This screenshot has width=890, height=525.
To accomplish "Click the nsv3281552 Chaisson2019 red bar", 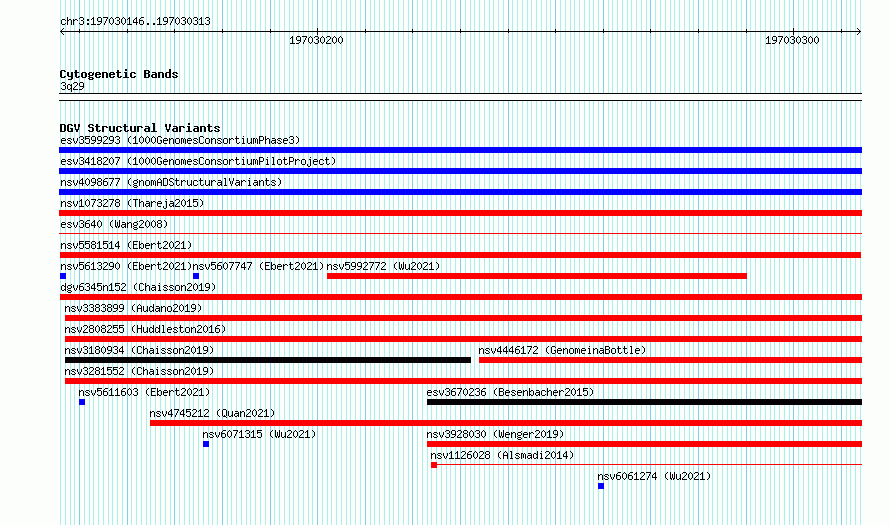I will click(x=463, y=381).
